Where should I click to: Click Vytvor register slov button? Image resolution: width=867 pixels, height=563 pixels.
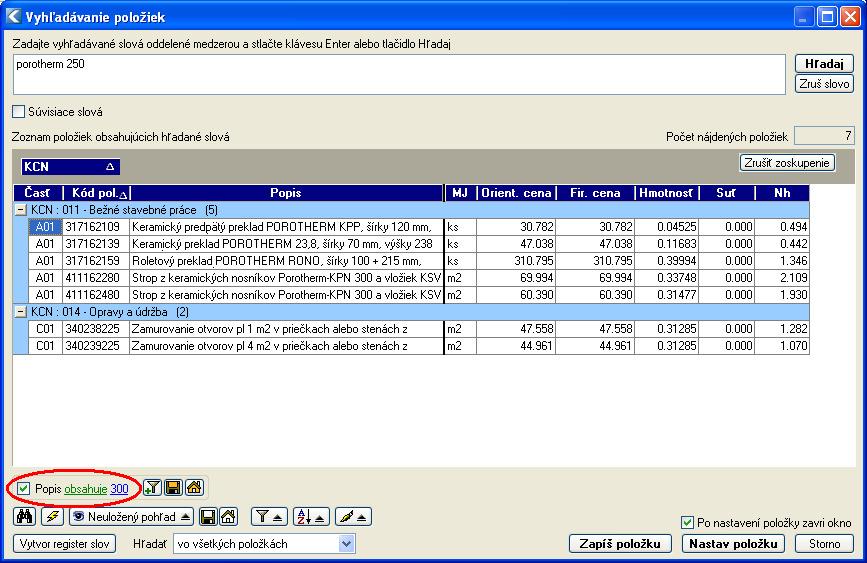[65, 544]
